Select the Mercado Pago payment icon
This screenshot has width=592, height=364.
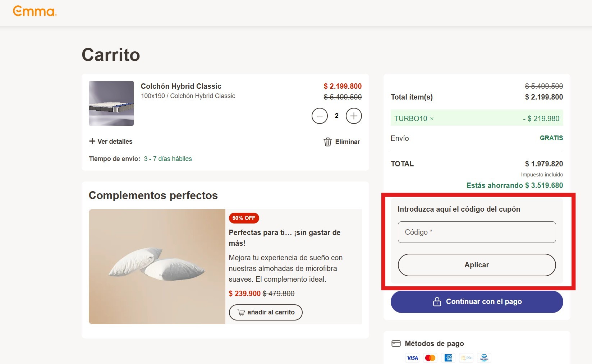(x=484, y=358)
